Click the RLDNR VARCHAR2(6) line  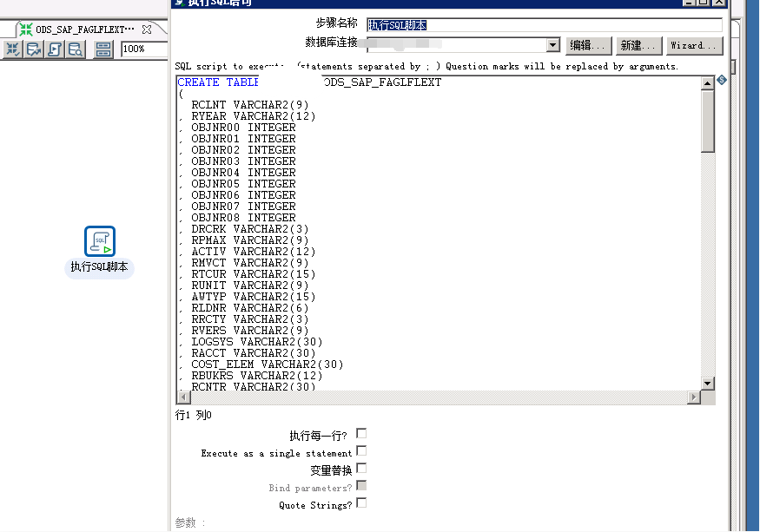click(x=249, y=308)
